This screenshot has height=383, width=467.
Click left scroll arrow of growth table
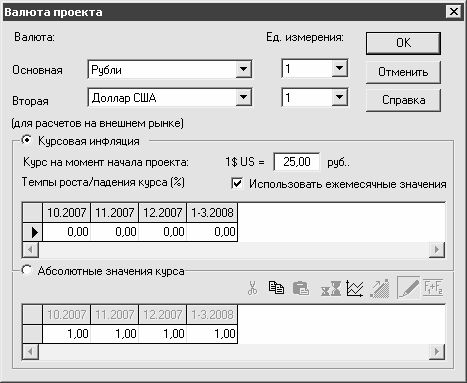[31, 250]
